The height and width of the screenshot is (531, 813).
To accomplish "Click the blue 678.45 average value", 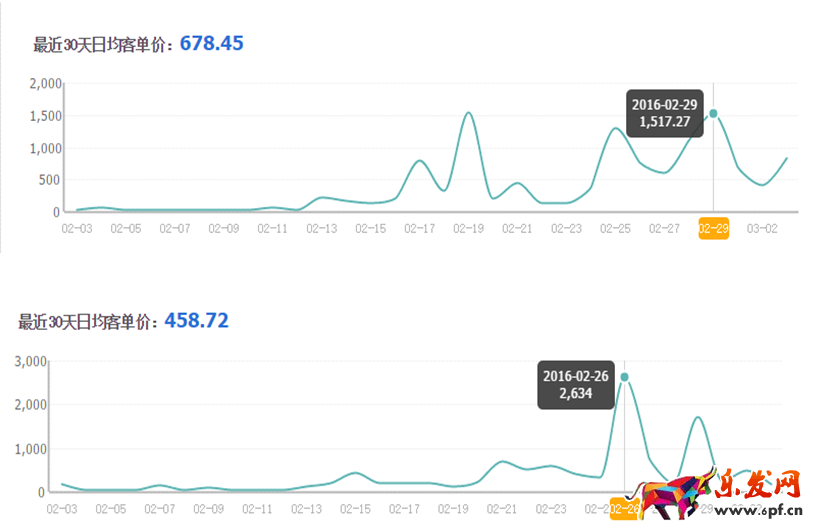I will pos(212,44).
